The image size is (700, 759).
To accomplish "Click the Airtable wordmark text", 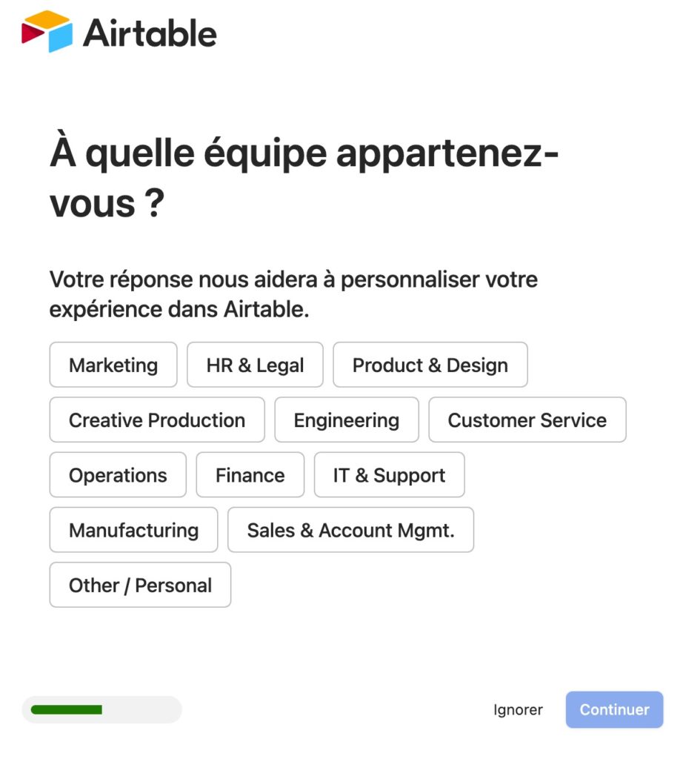I will 150,33.
